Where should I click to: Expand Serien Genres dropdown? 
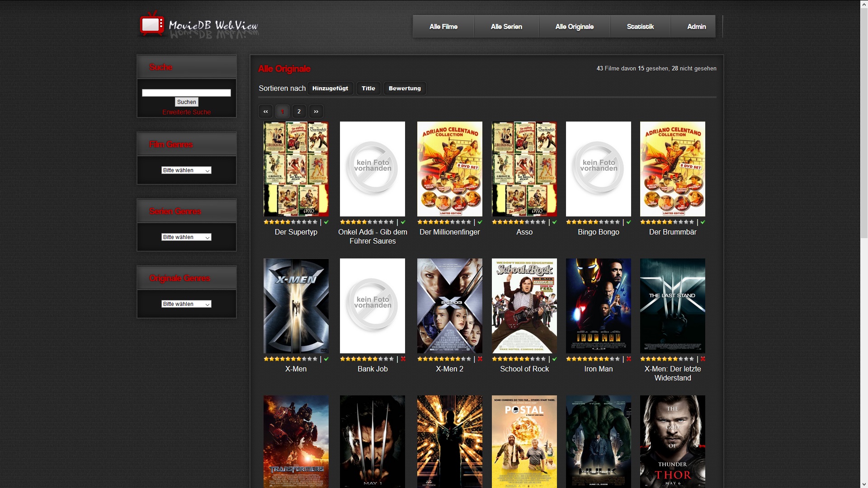click(x=186, y=237)
